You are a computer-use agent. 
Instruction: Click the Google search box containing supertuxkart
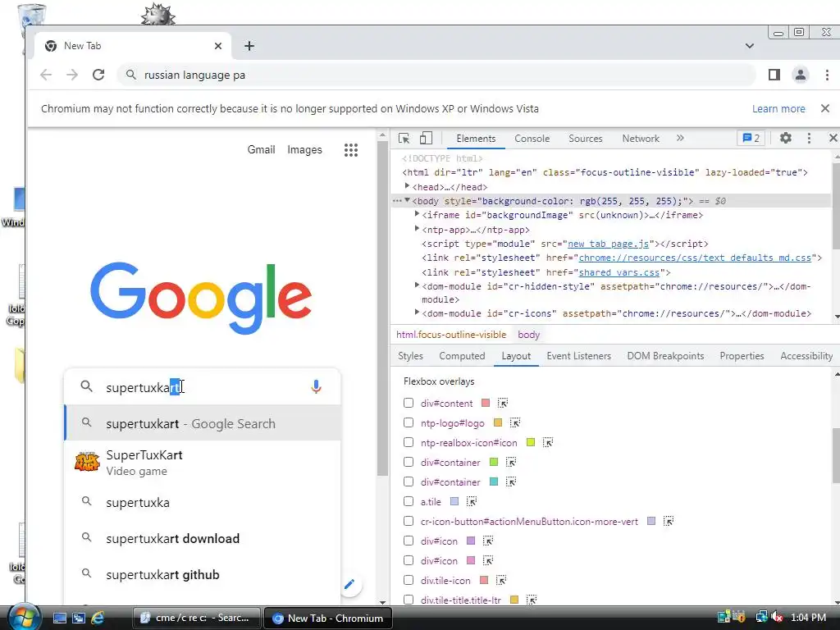pos(203,387)
